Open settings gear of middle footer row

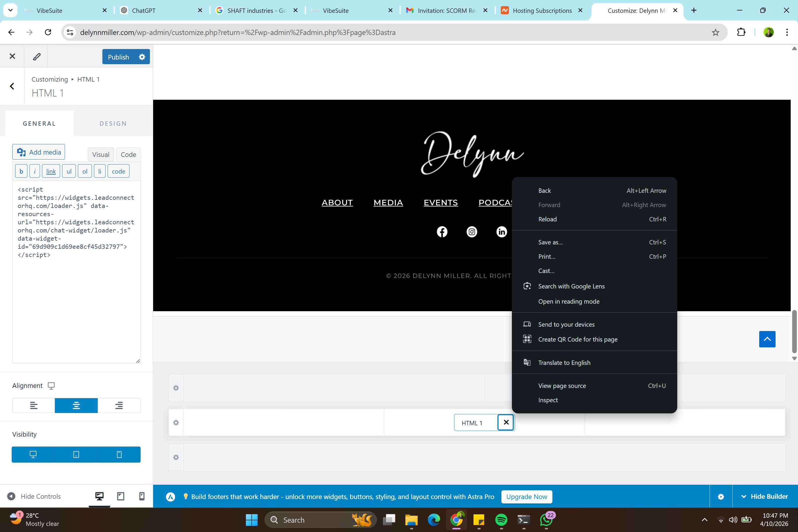(176, 423)
